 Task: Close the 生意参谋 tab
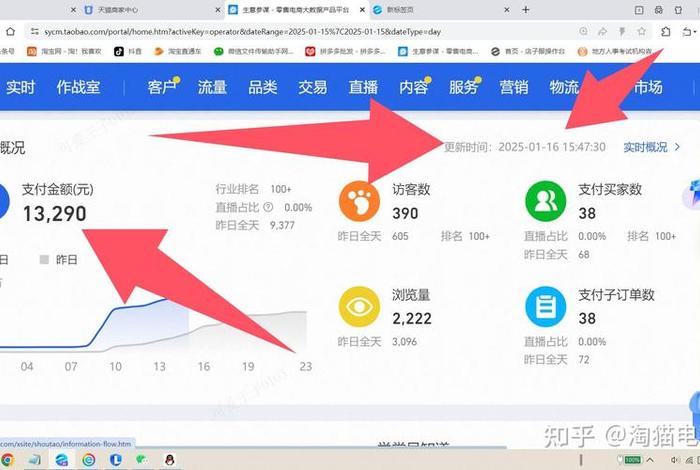(x=362, y=10)
